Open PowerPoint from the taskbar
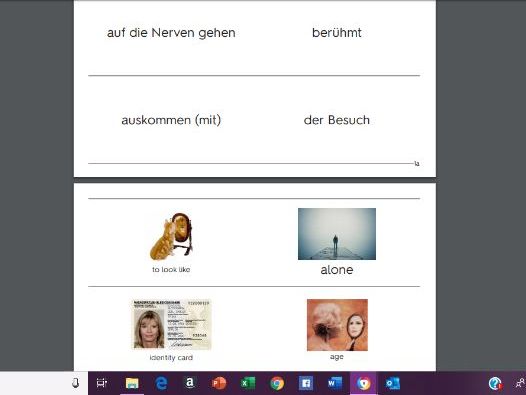Image resolution: width=526 pixels, height=395 pixels. coord(219,383)
